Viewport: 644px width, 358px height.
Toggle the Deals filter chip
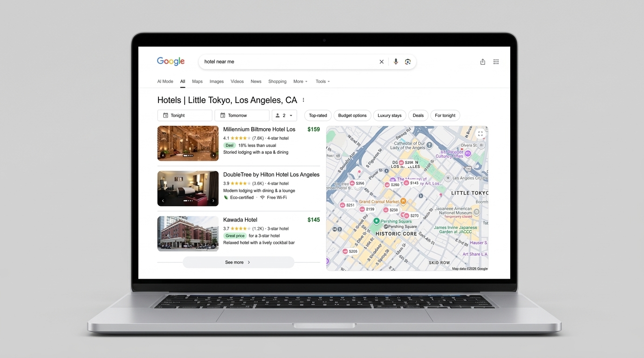coord(418,116)
